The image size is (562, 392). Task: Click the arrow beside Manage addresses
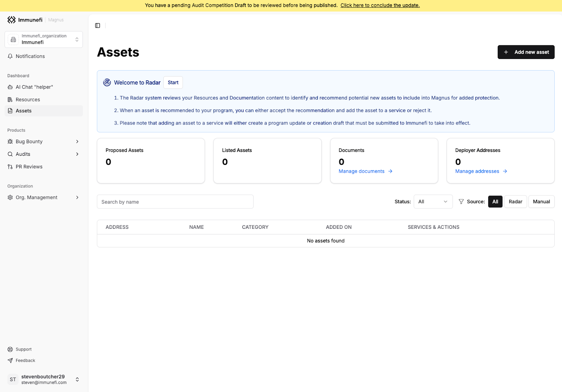[x=505, y=171]
